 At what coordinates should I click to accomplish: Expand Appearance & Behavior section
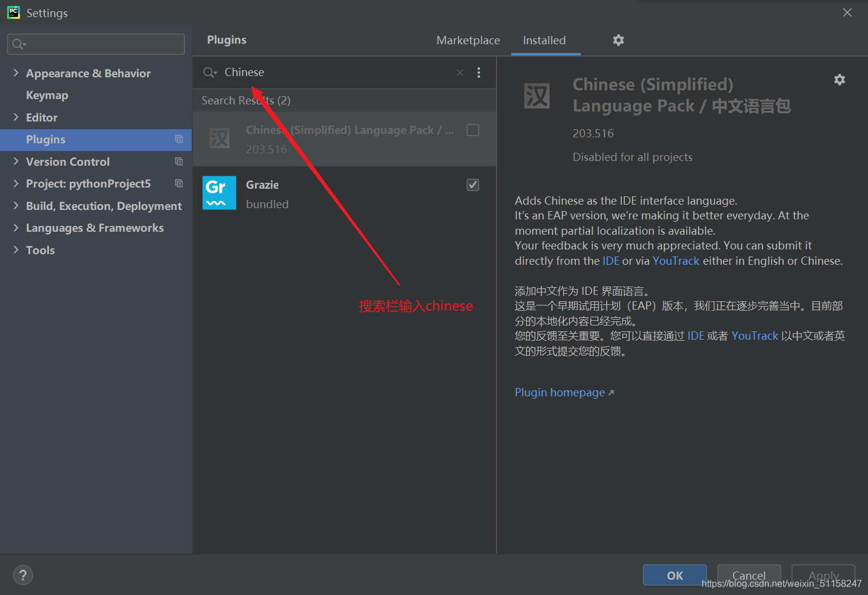point(16,73)
